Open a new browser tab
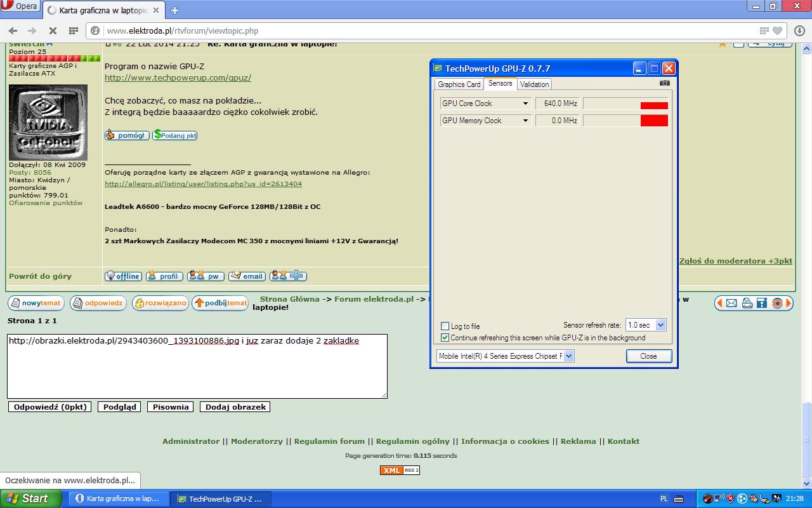This screenshot has width=812, height=508. tap(174, 10)
